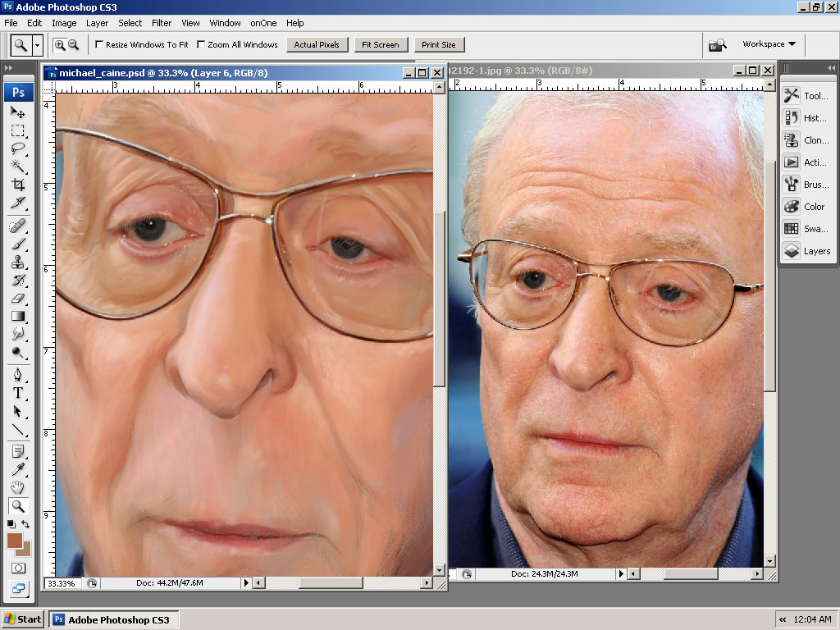Open the Image menu

[64, 23]
